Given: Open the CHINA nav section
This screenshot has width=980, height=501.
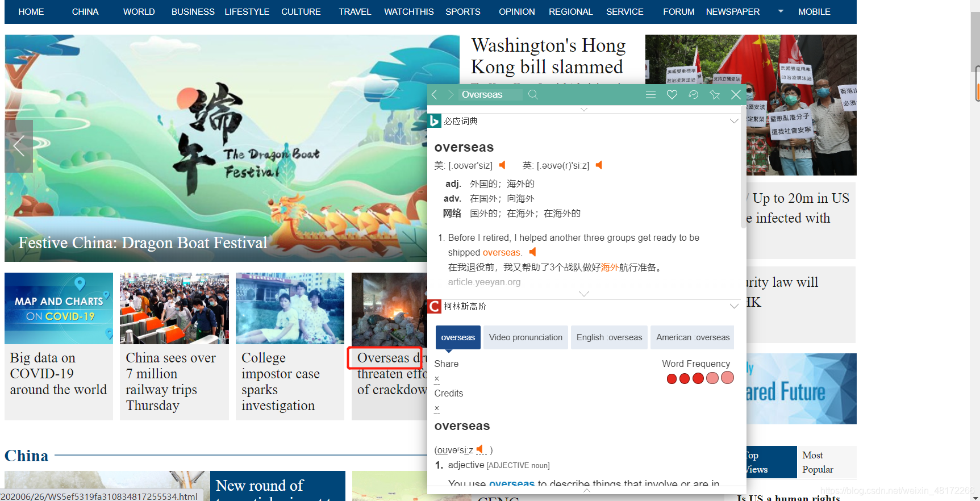Looking at the screenshot, I should [85, 11].
